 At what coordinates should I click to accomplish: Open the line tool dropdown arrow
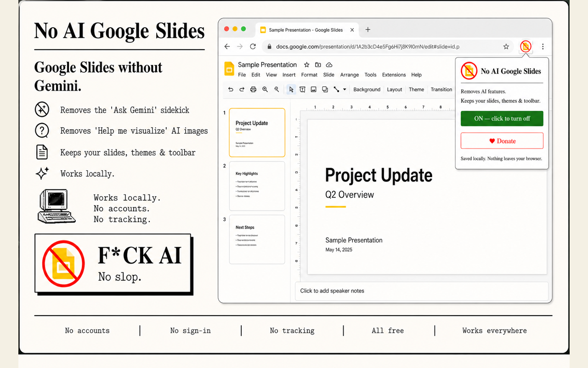(345, 90)
